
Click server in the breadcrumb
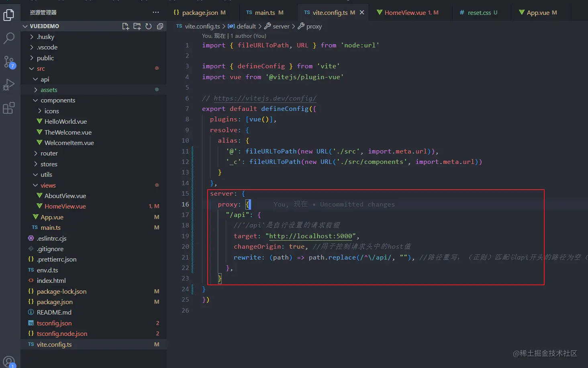[x=281, y=26]
